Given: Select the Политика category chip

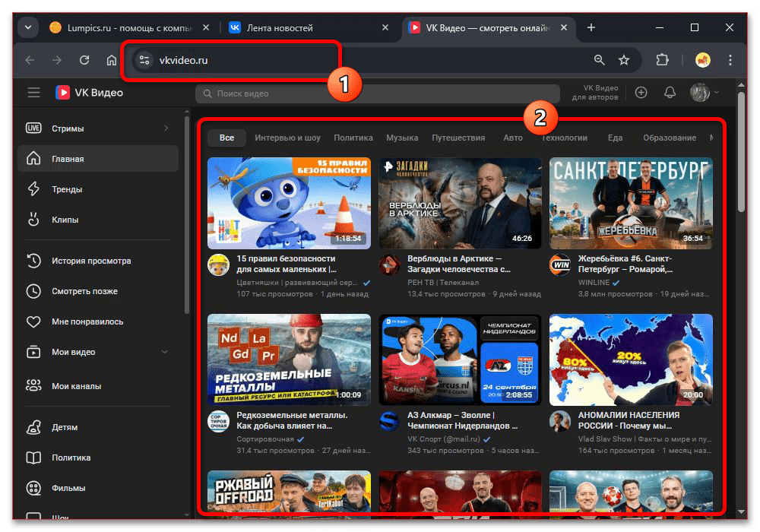Looking at the screenshot, I should coord(353,138).
